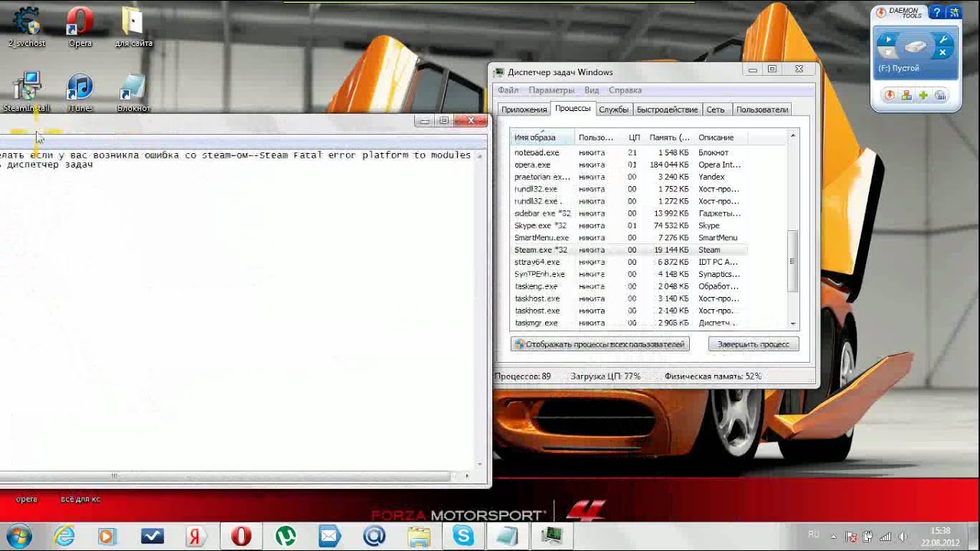
Task: Click the Daemon Tools help icon
Action: tap(936, 12)
